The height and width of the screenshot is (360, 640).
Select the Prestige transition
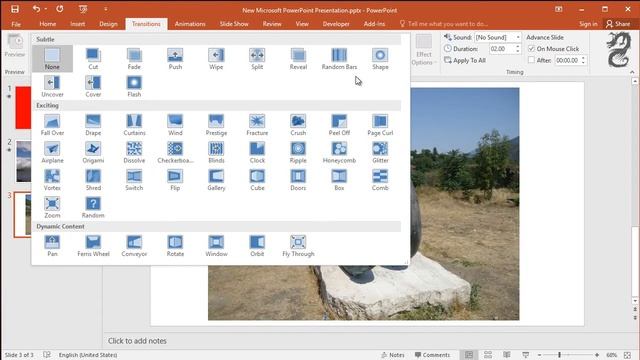tap(216, 125)
